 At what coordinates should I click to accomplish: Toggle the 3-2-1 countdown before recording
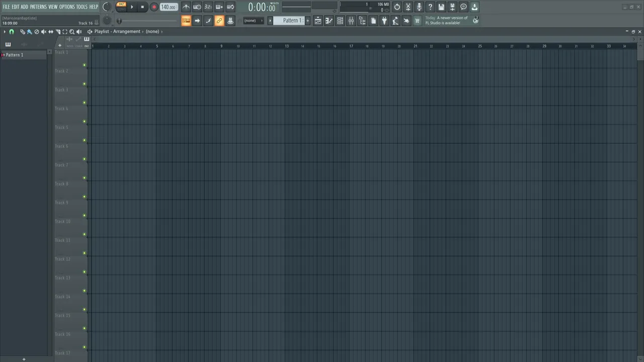tap(208, 7)
